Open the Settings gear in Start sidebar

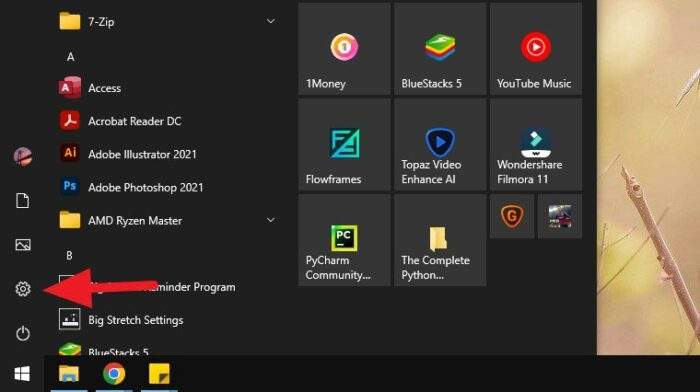[23, 289]
